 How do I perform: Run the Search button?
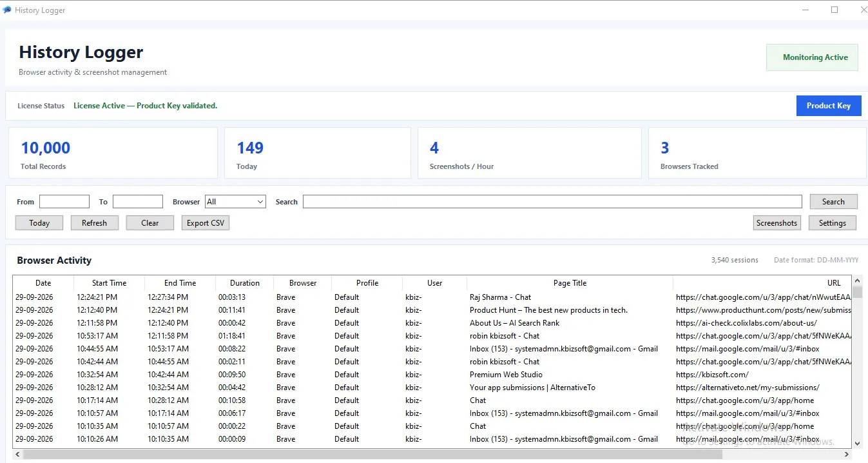coord(833,202)
